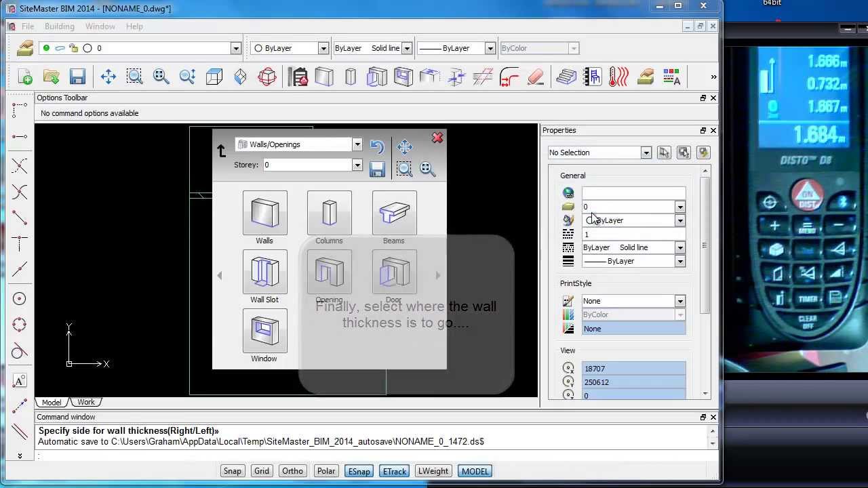
Task: Open the Storey dropdown
Action: [x=357, y=165]
